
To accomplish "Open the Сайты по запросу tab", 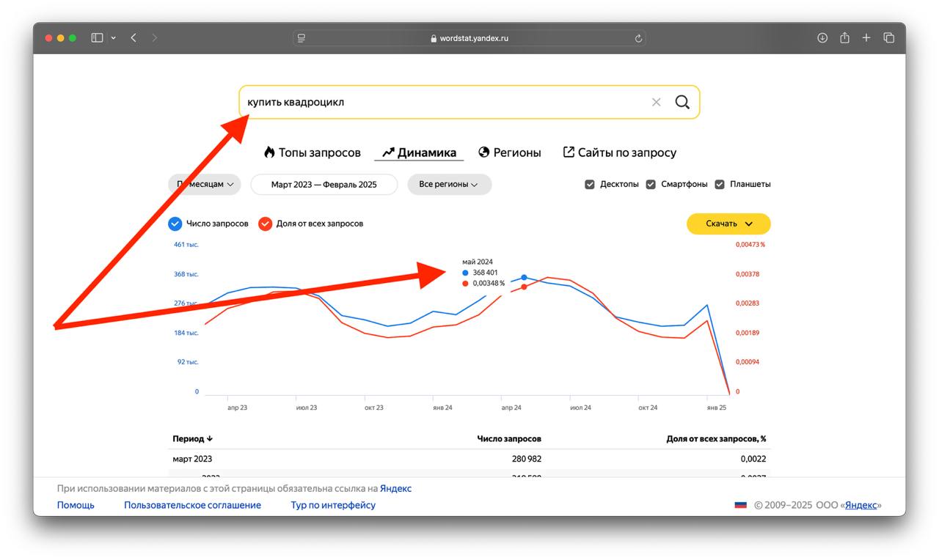I will pyautogui.click(x=620, y=152).
